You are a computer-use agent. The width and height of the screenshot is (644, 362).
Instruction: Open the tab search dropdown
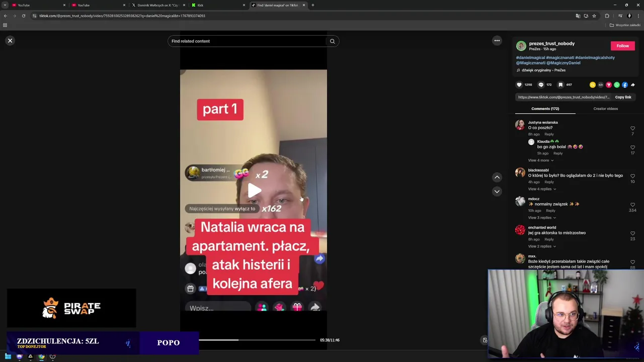pos(5,5)
